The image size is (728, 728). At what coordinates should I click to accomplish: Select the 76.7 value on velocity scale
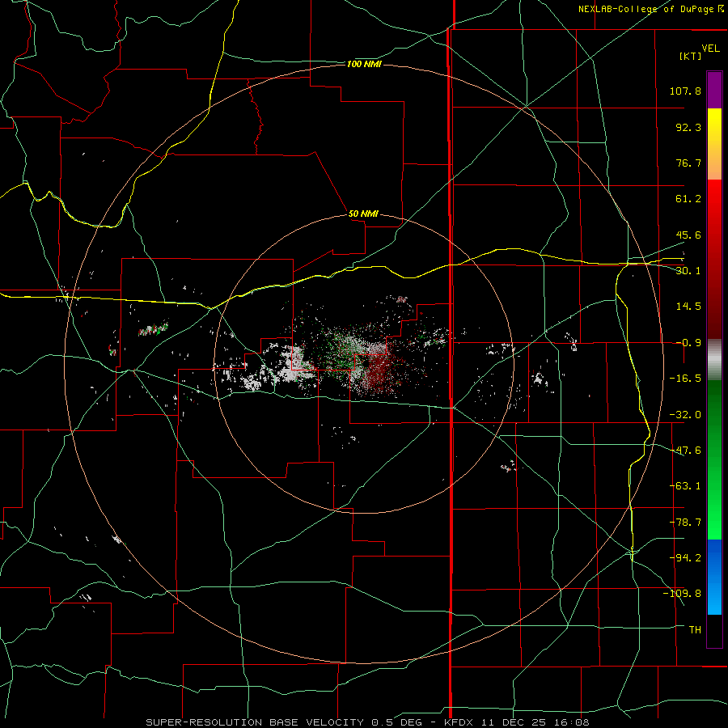tap(688, 163)
